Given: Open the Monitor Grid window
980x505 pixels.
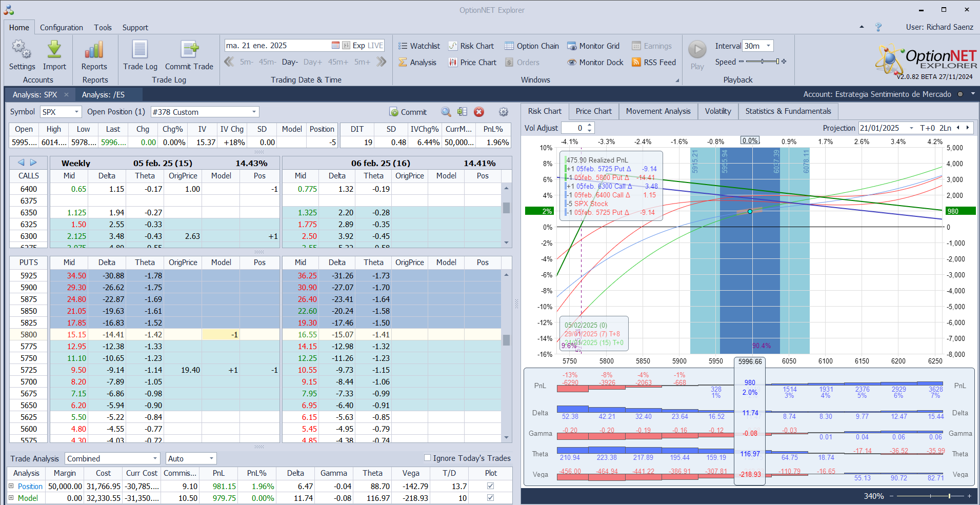Looking at the screenshot, I should pyautogui.click(x=593, y=46).
